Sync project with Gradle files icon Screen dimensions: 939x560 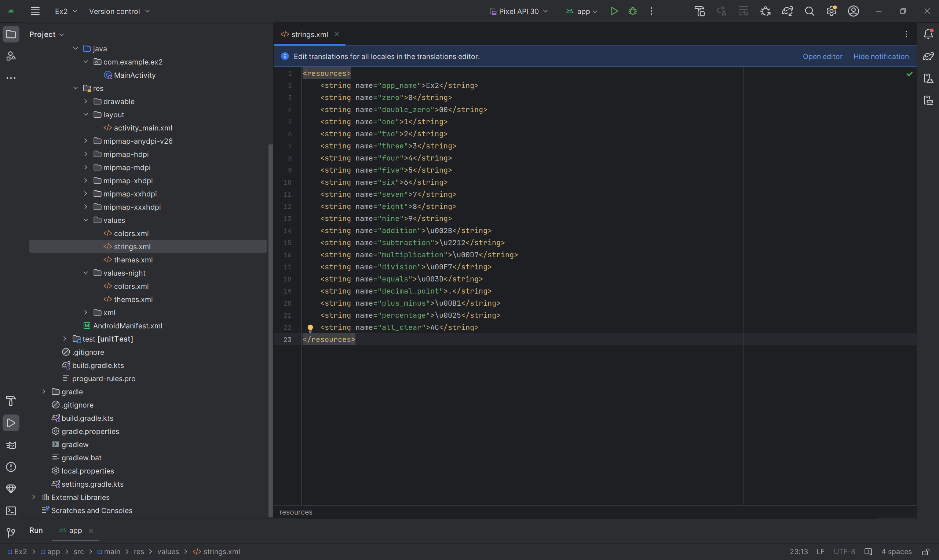pos(787,11)
